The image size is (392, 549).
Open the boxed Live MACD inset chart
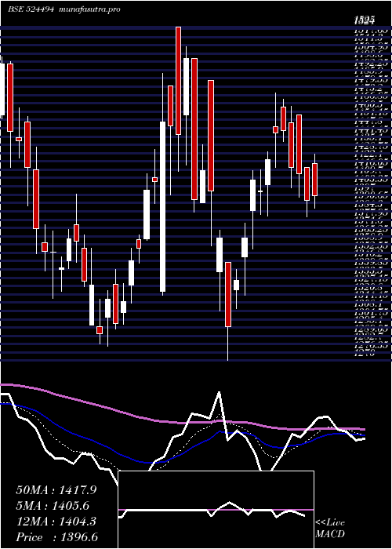[216, 510]
